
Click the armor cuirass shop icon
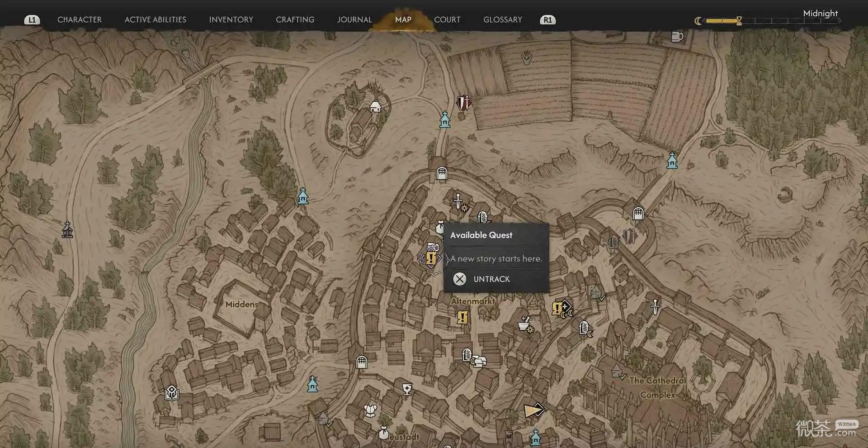coord(371,411)
